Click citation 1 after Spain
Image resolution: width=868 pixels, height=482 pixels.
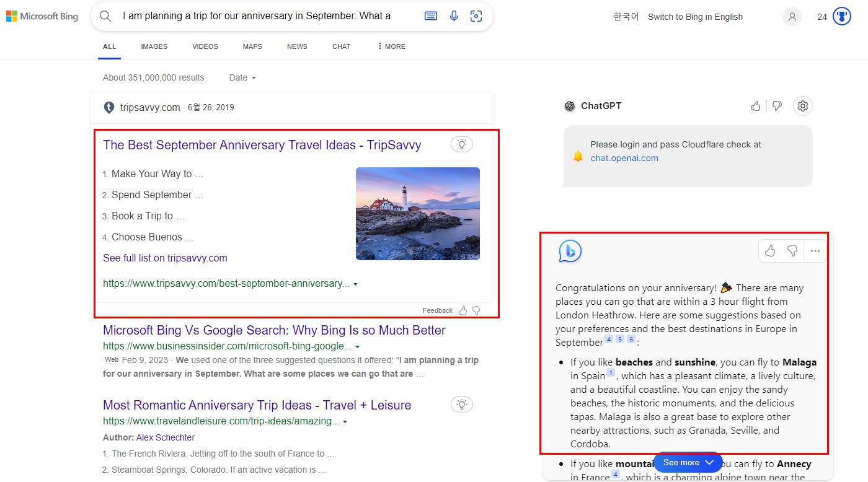tap(611, 372)
